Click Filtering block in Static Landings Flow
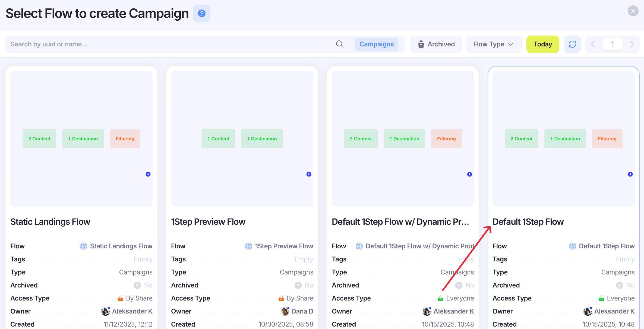Viewport: 644px width, 329px height. [125, 139]
